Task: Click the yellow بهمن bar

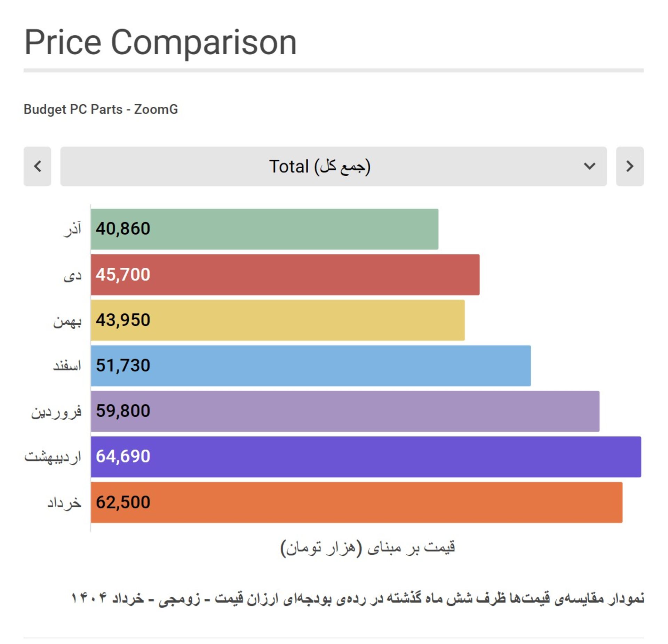Action: pos(278,320)
